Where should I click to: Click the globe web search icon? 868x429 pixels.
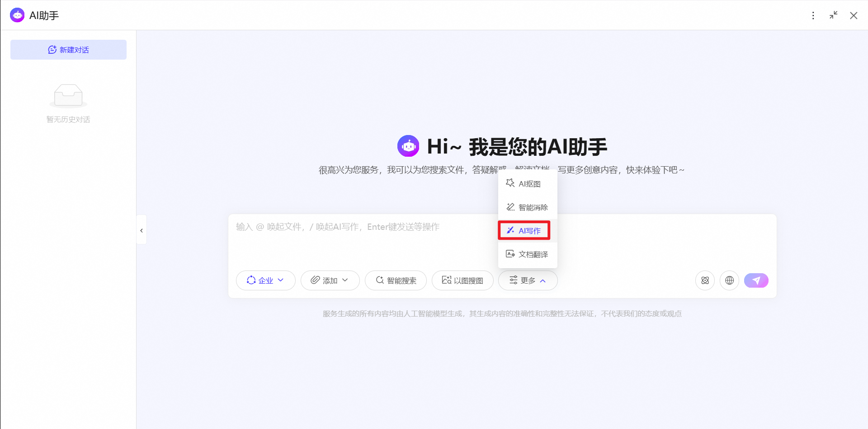tap(729, 280)
